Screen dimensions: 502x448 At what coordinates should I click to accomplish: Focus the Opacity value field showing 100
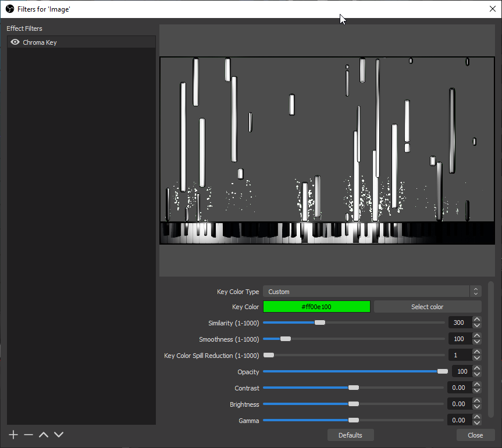462,371
